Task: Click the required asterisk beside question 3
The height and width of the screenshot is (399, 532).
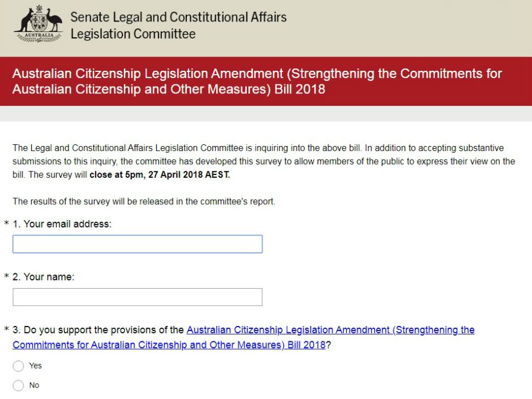Action: (7, 331)
